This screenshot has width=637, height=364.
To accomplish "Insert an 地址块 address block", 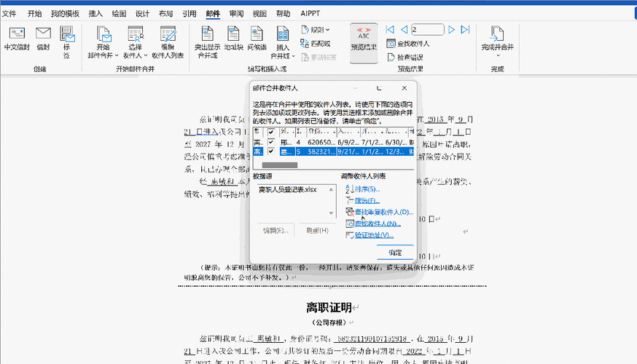I will (x=234, y=39).
